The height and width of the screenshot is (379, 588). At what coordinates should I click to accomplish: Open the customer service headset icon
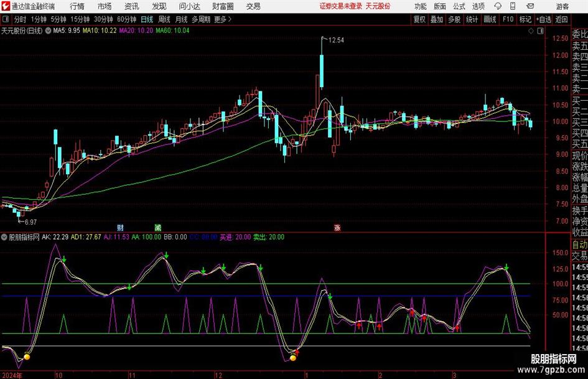[498, 6]
